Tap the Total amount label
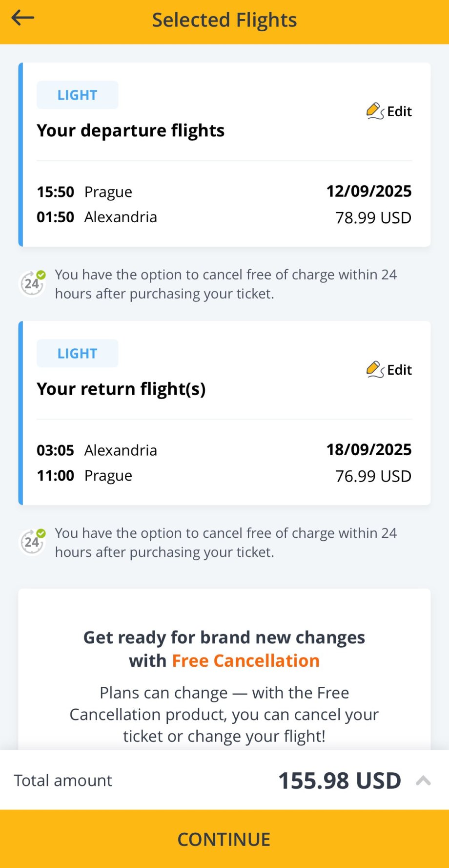Image resolution: width=449 pixels, height=868 pixels. [x=63, y=781]
